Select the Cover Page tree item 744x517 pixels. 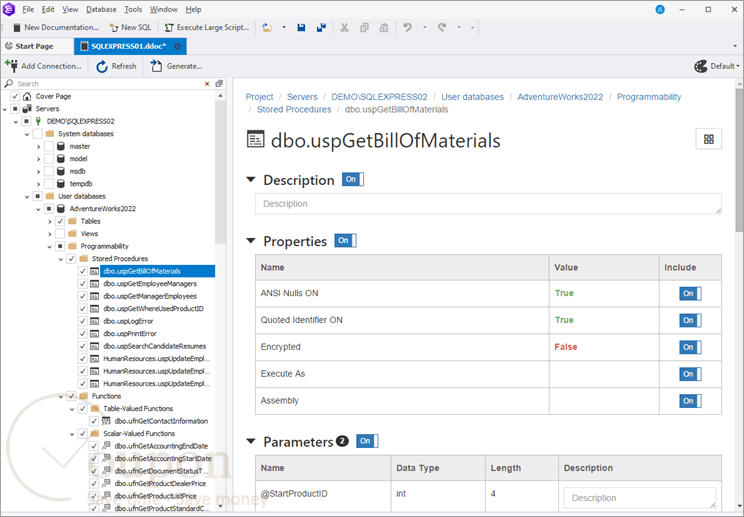point(53,96)
